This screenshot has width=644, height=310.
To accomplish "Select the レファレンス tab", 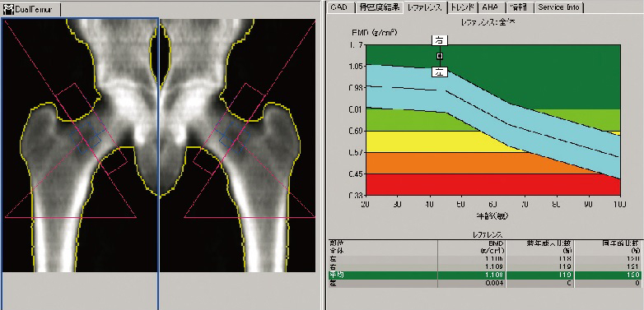I will 426,7.
